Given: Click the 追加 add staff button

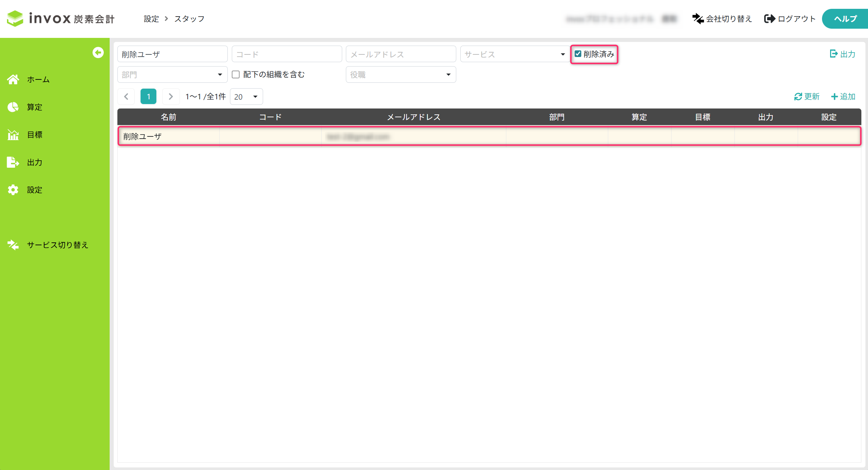Looking at the screenshot, I should [843, 96].
